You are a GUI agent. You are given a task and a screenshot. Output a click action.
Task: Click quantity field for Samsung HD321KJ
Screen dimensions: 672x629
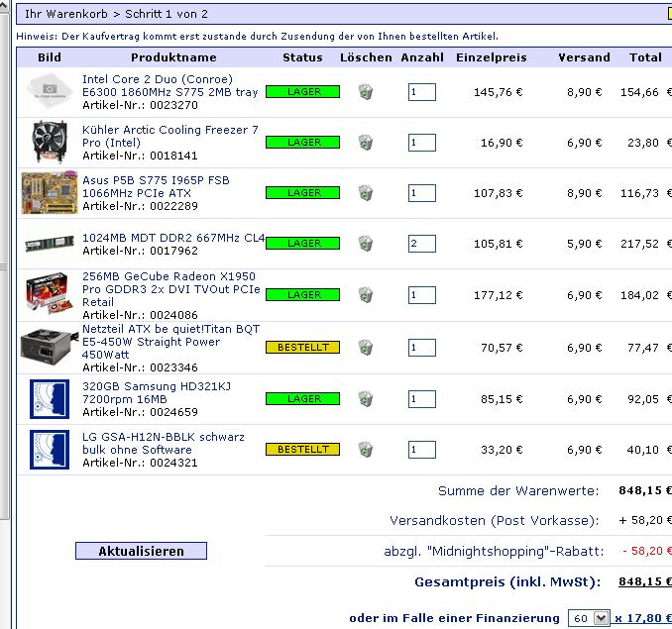[x=422, y=399]
